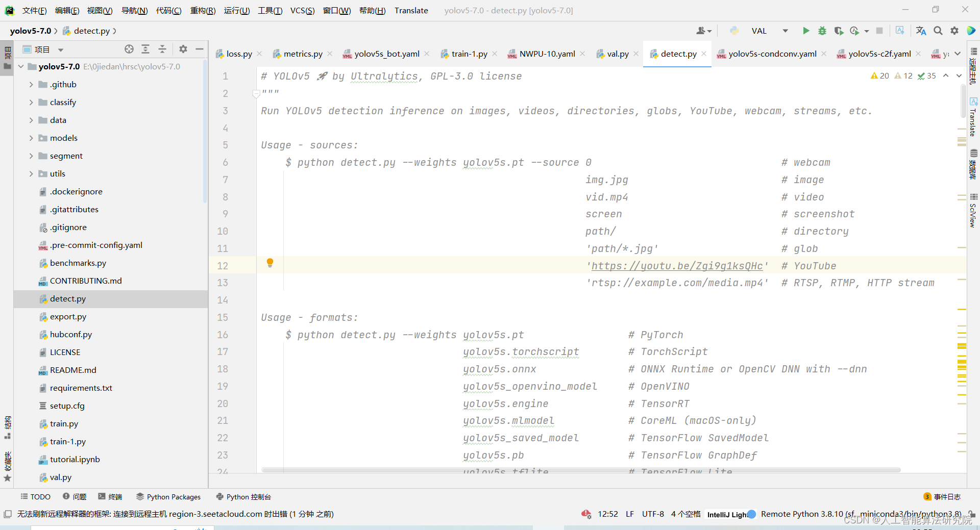Toggle the Project tool window stripe

click(x=7, y=58)
